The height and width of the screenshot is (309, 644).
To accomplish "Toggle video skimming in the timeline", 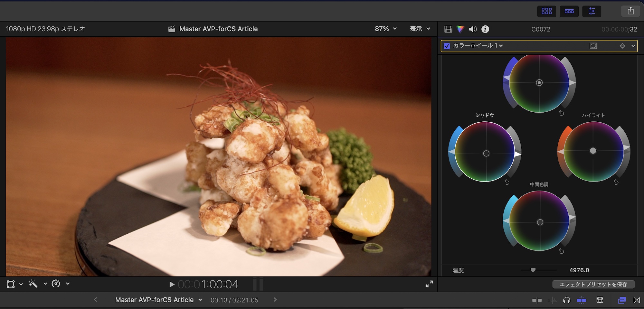I will pos(537,300).
